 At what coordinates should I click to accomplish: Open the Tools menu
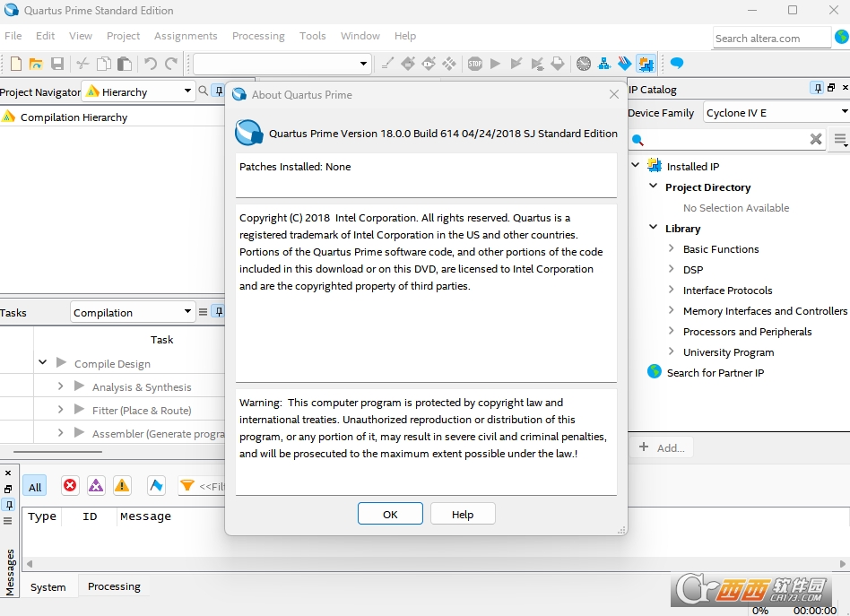pyautogui.click(x=312, y=36)
